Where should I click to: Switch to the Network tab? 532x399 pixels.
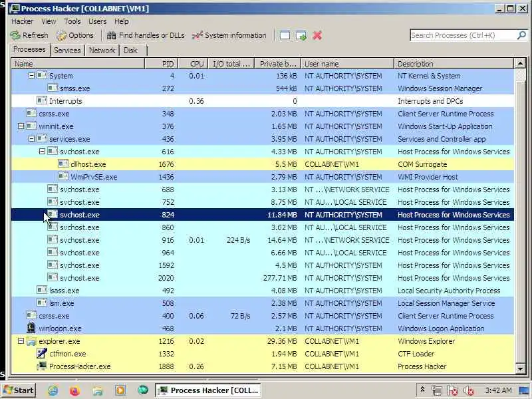[x=102, y=51]
